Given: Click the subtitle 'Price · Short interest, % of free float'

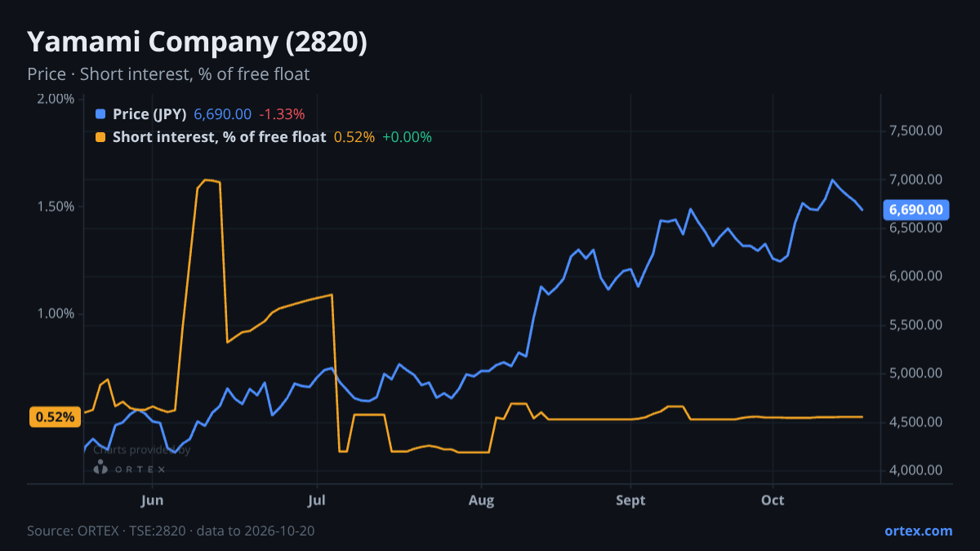Looking at the screenshot, I should click(x=168, y=74).
